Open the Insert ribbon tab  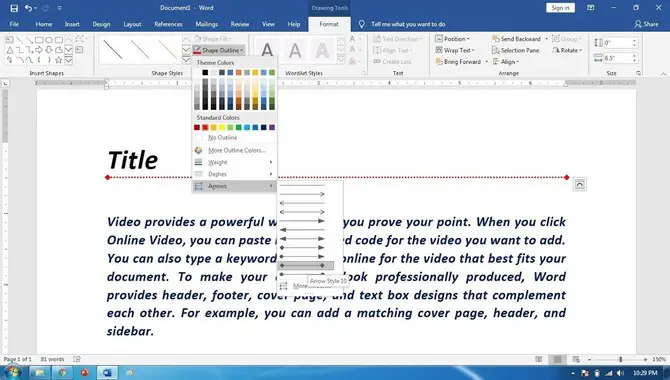coord(72,24)
